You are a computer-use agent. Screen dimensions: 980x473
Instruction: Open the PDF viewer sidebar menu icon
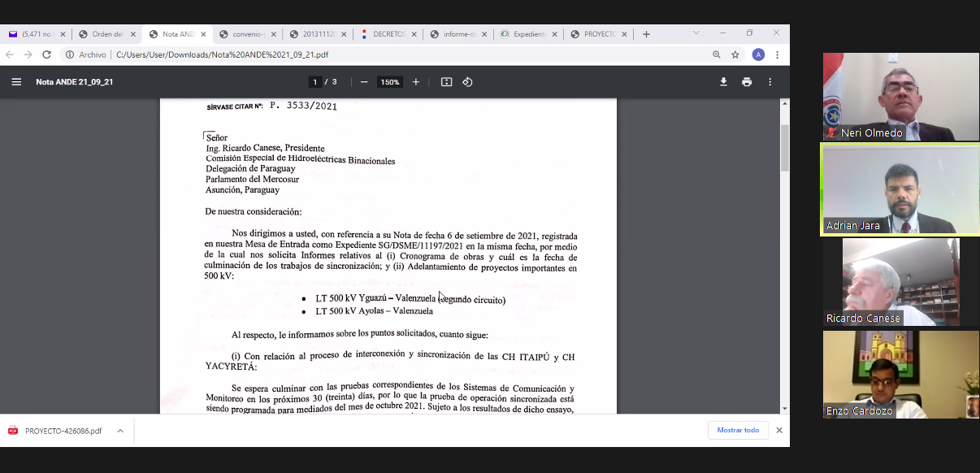(16, 82)
